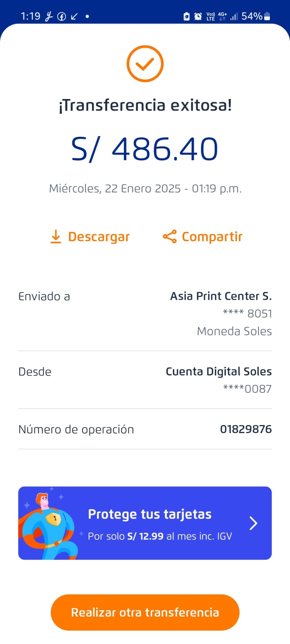Viewport: 290px width, 644px height.
Task: Open the Protege tus tarjetas chevron arrow
Action: [x=253, y=523]
